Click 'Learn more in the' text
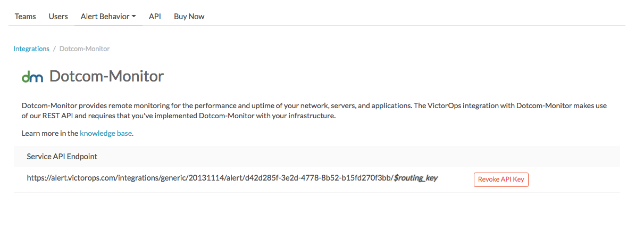 pos(50,133)
